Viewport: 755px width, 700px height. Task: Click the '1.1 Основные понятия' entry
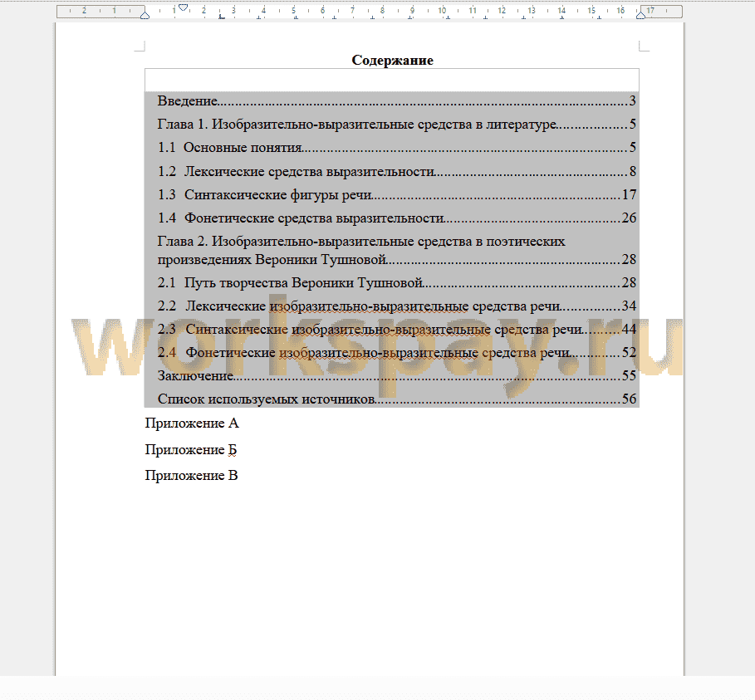pyautogui.click(x=397, y=147)
